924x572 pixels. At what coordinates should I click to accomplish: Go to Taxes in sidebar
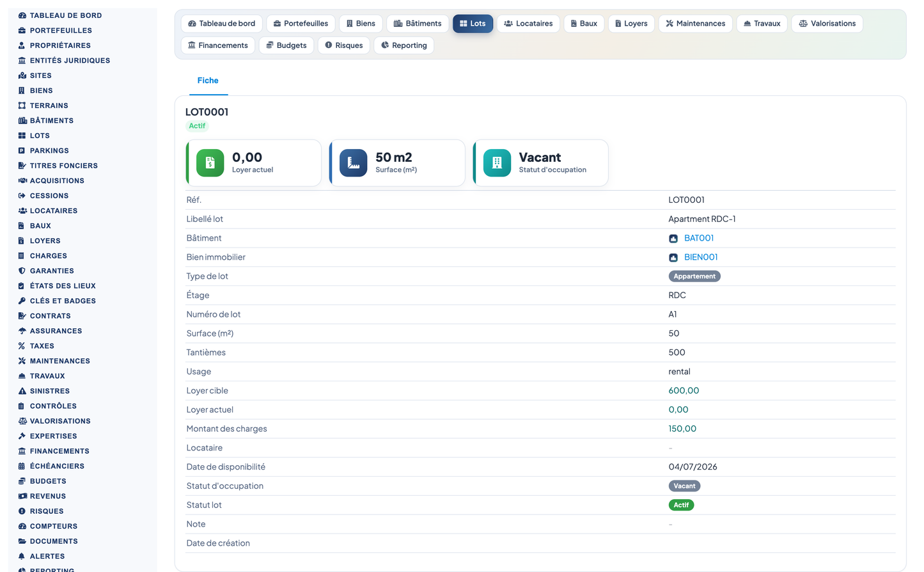point(36,346)
